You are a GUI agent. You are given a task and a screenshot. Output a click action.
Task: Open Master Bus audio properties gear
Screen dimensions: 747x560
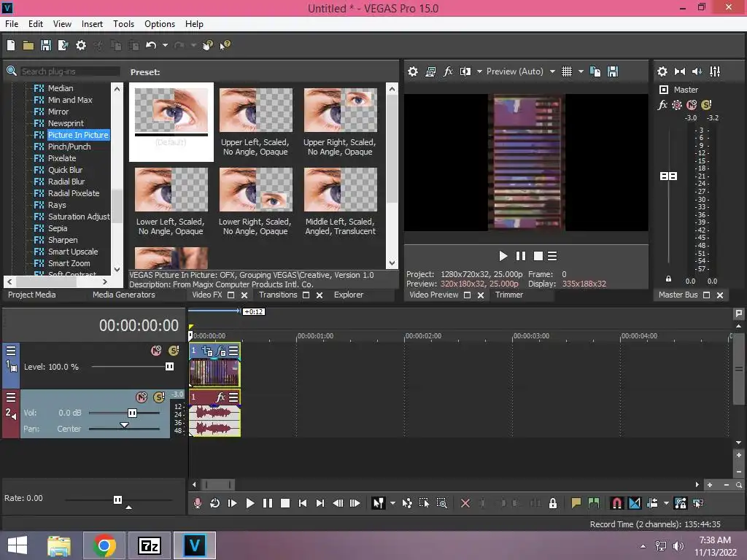pos(662,71)
